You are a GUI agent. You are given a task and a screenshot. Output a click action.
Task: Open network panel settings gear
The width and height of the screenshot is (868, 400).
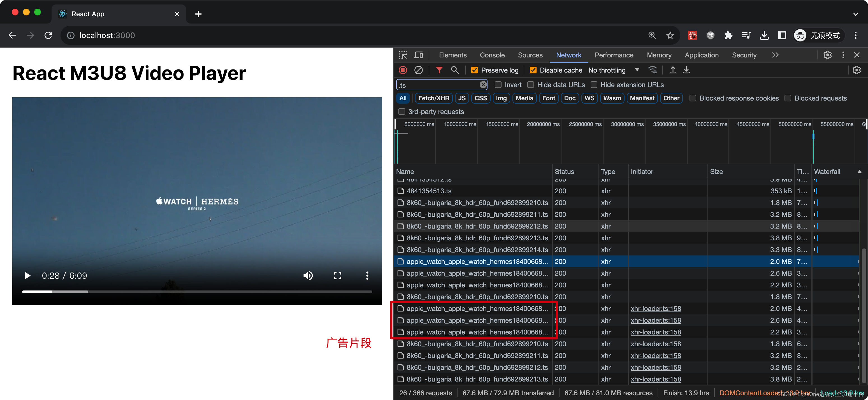click(x=857, y=70)
